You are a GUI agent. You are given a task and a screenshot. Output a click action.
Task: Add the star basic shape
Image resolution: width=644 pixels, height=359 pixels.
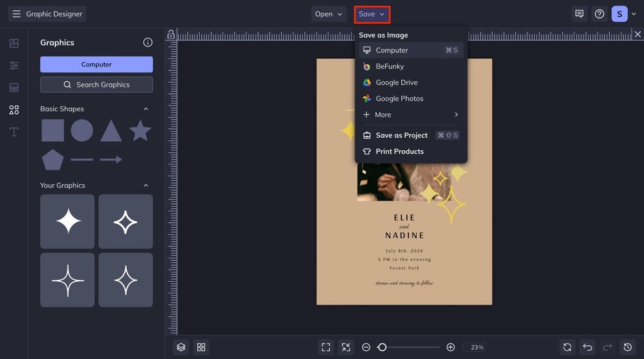coord(140,130)
